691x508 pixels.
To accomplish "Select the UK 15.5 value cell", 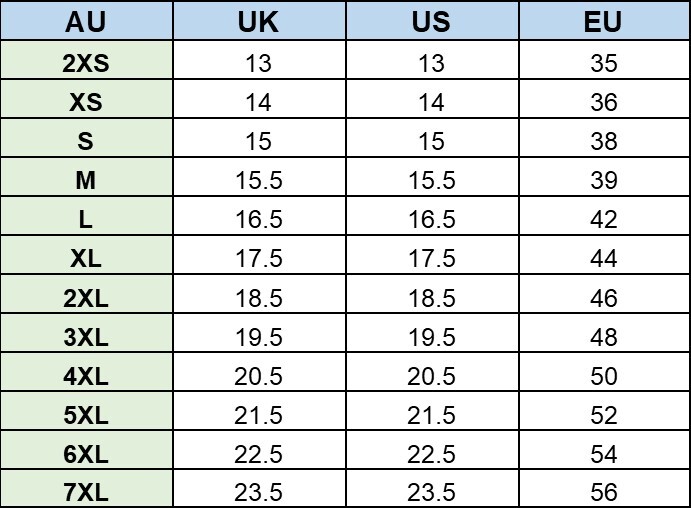I will 260,177.
